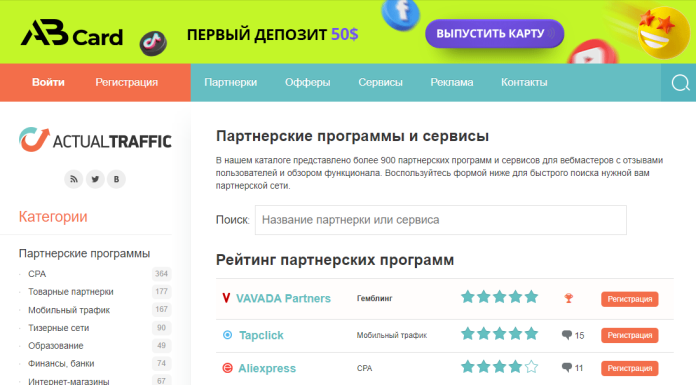696x385 pixels.
Task: Click the VAVADA Partners logo icon
Action: click(x=226, y=298)
